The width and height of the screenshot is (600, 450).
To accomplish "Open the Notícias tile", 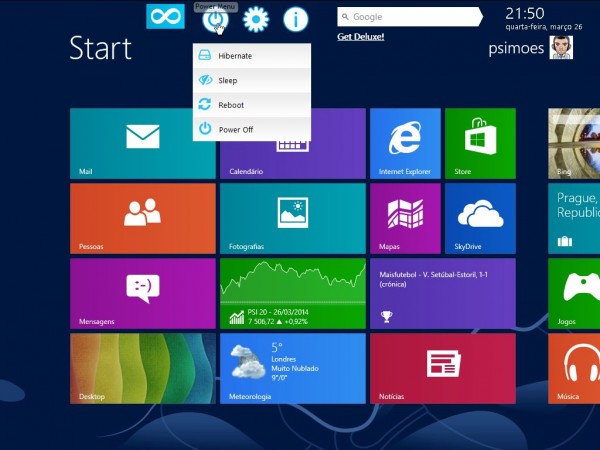I will pyautogui.click(x=443, y=368).
